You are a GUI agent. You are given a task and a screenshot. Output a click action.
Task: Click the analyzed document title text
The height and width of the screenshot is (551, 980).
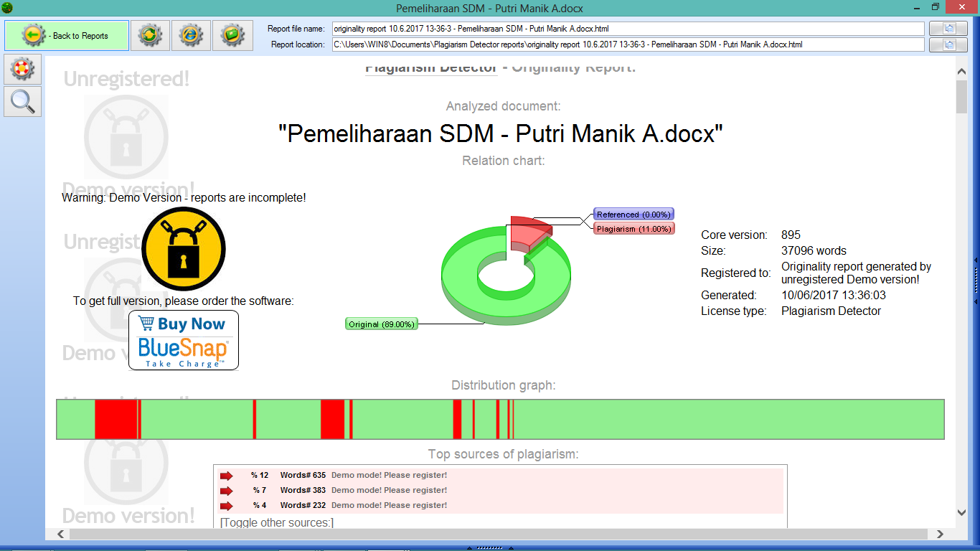[x=501, y=133]
